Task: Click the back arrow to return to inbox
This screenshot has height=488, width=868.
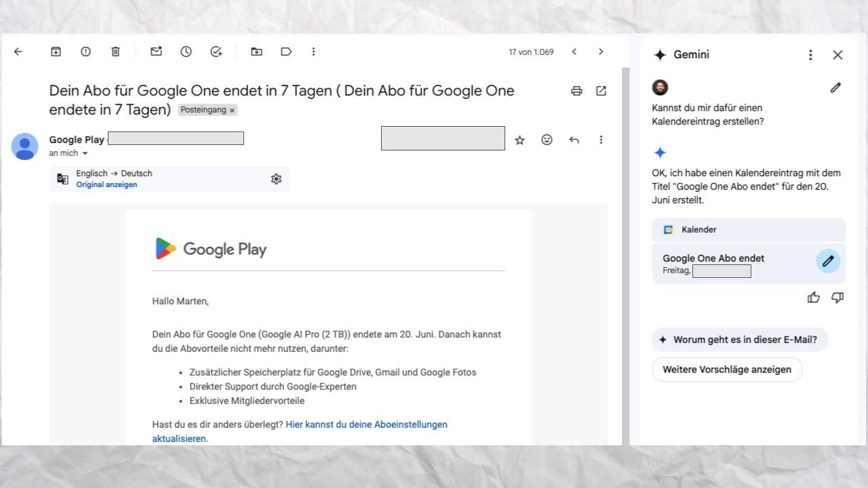Action: [x=18, y=52]
